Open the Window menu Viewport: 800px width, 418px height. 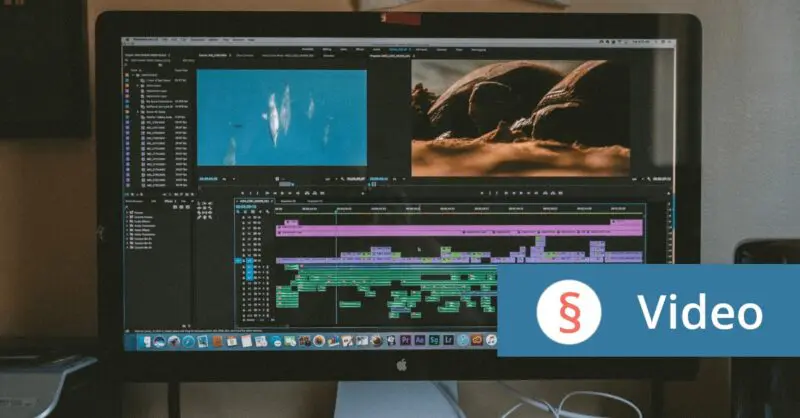(238, 39)
